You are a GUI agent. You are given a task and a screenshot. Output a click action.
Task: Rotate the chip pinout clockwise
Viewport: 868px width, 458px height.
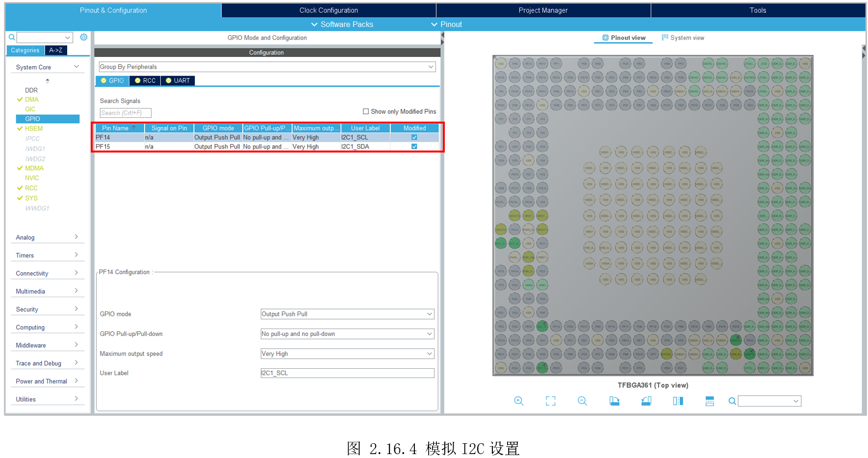point(614,401)
